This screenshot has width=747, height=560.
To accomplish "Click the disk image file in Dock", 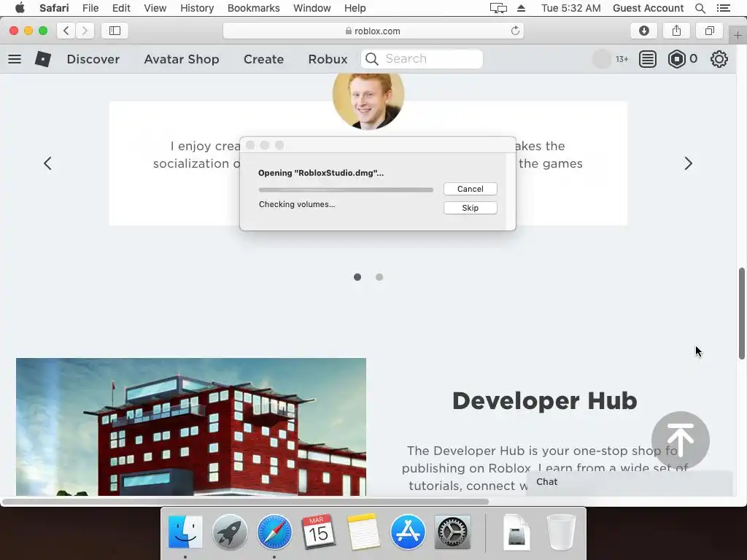I will [x=516, y=532].
